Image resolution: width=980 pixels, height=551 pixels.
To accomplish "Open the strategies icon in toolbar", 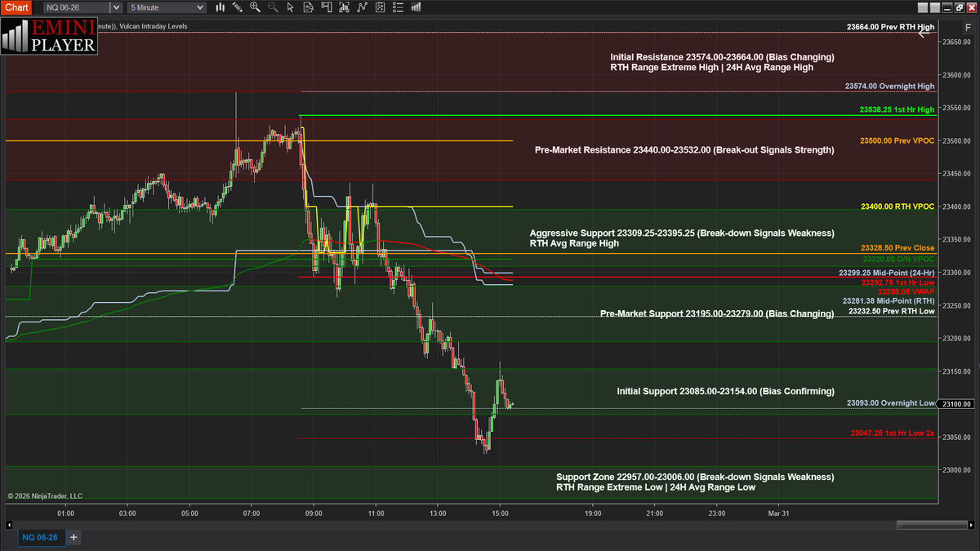I will (x=380, y=7).
